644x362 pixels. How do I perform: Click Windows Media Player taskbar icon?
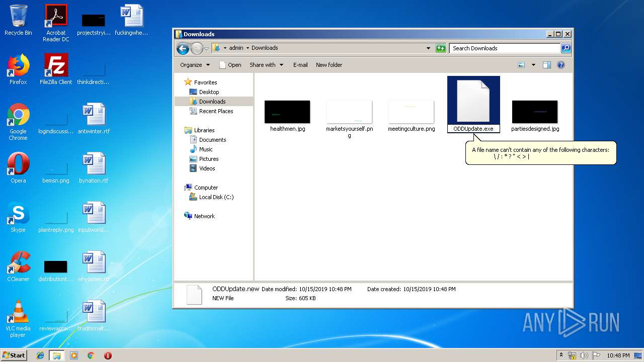coord(74,355)
